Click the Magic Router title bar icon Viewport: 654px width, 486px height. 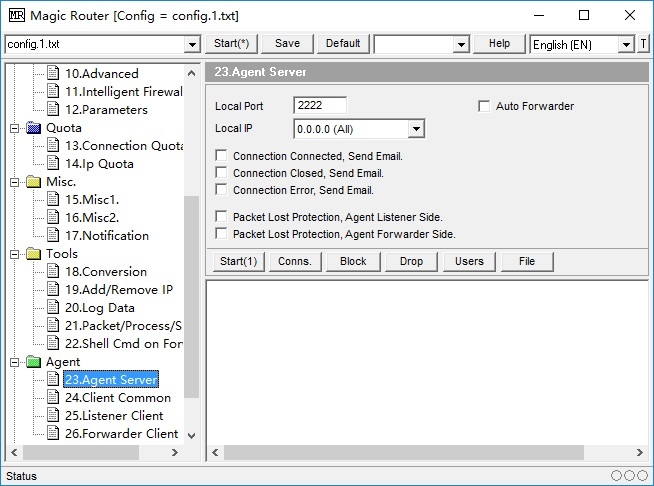[x=15, y=15]
